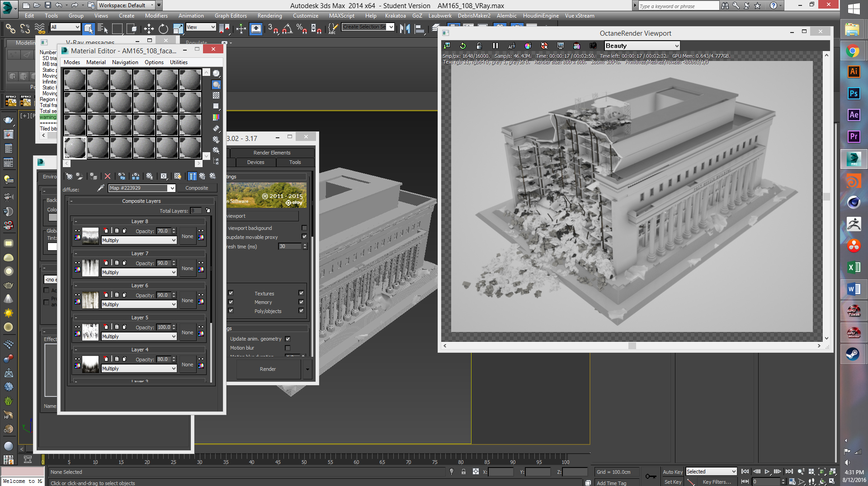The height and width of the screenshot is (486, 868).
Task: Add a new layer beside Total Layers
Action: pos(208,210)
